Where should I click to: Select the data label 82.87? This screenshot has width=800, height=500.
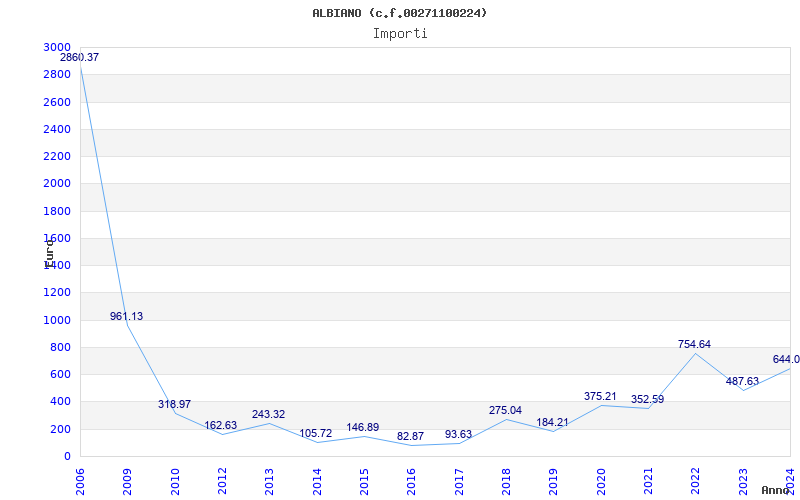point(410,437)
